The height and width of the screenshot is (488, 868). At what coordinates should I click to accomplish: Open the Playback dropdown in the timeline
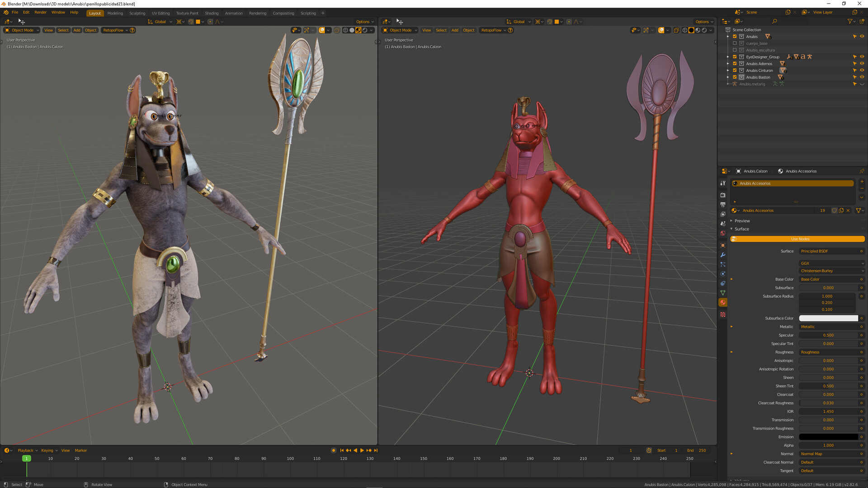click(x=26, y=450)
